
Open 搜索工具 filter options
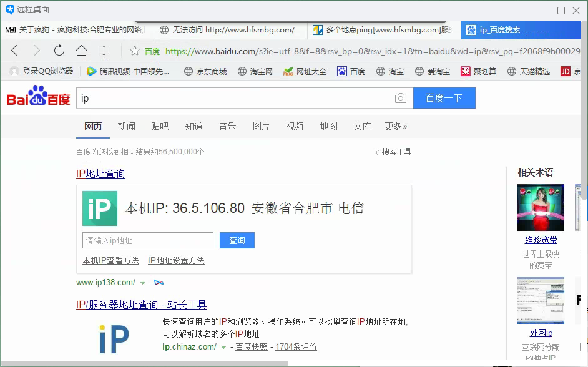pos(393,152)
